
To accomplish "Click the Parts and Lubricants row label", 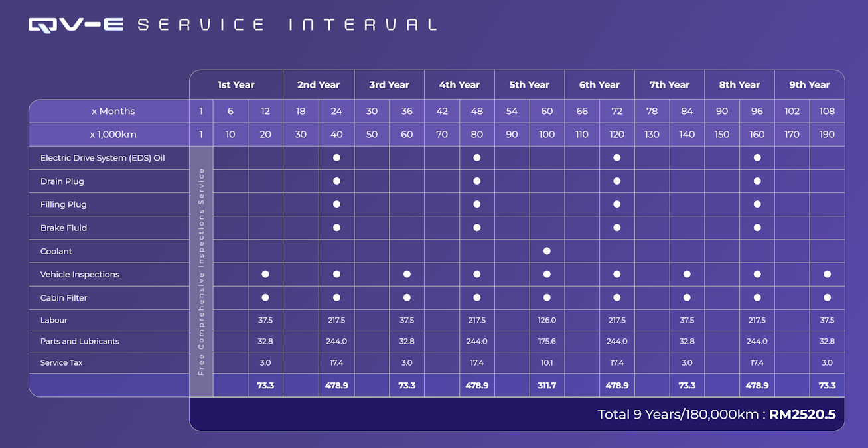I will tap(80, 341).
